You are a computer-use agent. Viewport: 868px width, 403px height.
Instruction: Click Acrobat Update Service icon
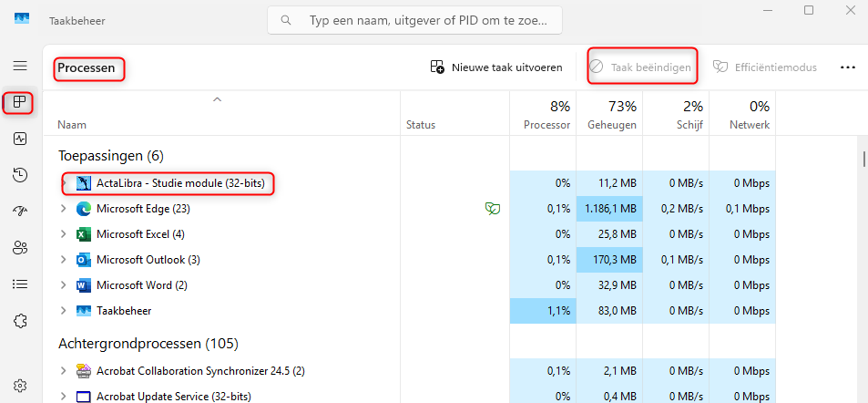pyautogui.click(x=84, y=397)
